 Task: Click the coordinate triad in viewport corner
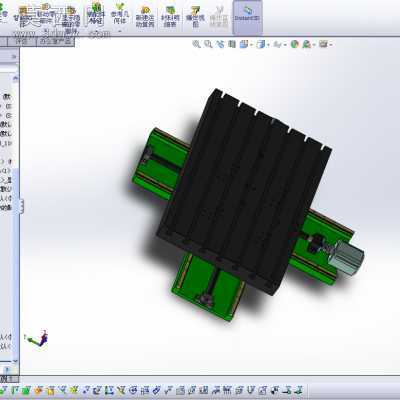pyautogui.click(x=37, y=338)
